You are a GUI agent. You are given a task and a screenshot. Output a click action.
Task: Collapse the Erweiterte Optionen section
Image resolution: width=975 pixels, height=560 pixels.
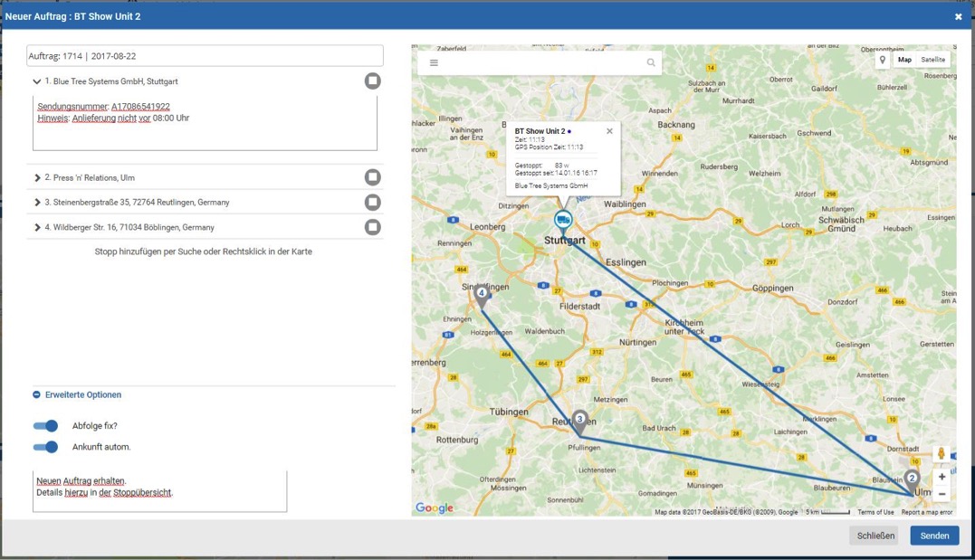37,395
